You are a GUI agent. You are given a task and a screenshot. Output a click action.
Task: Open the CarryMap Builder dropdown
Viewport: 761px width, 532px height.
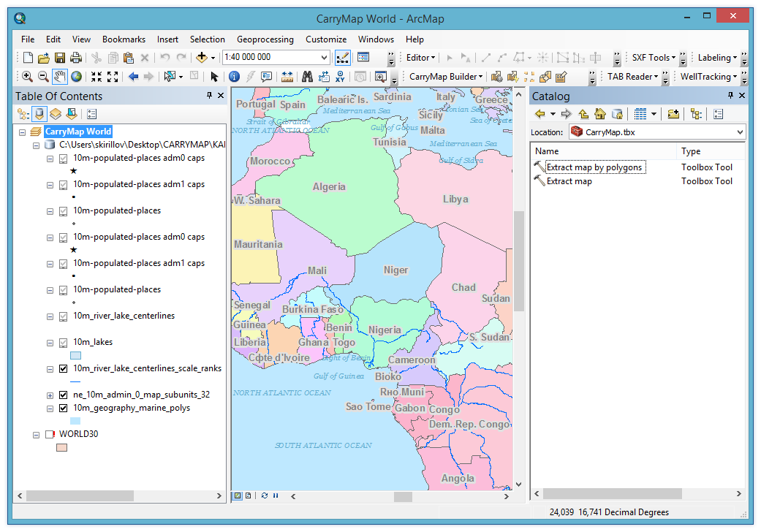tap(446, 77)
